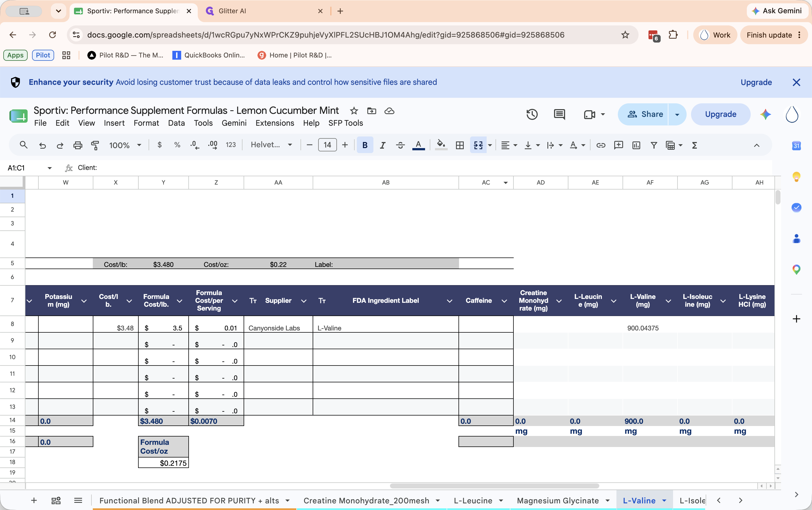
Task: Click Upgrade button beside Share
Action: 720,114
